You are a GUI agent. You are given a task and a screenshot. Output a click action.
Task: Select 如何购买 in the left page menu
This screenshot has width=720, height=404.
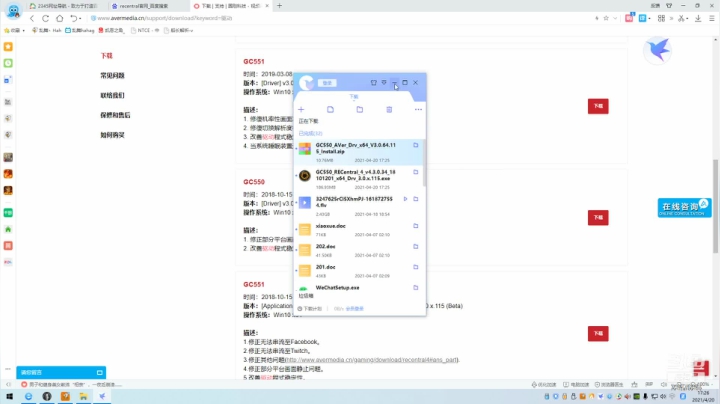(x=112, y=135)
